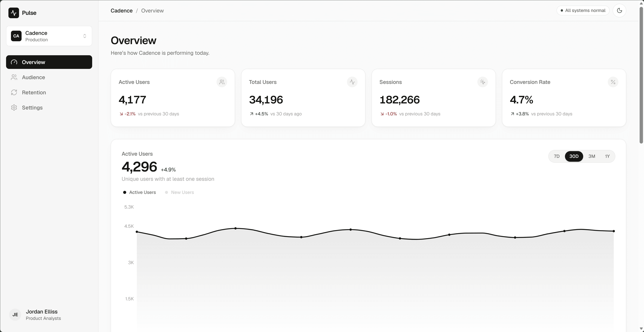Open the Cadence Production workspace switcher
Image resolution: width=644 pixels, height=332 pixels.
coord(49,36)
